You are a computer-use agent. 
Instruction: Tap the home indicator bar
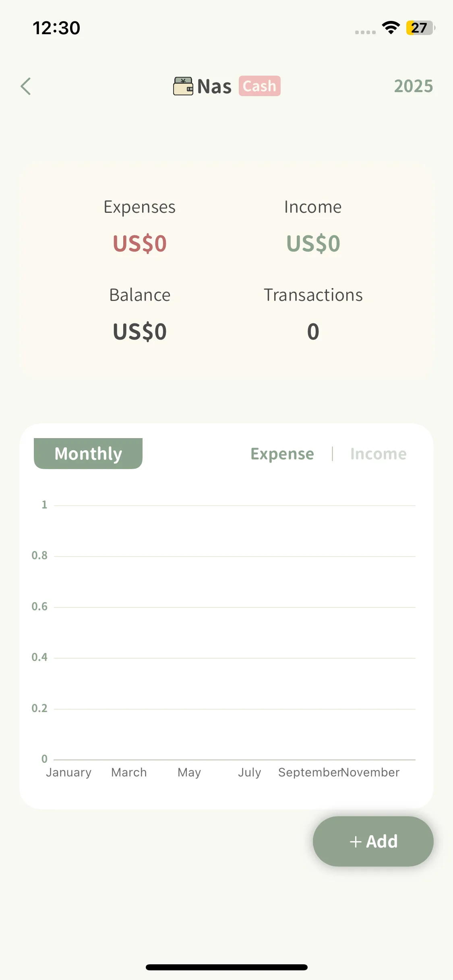pos(226,967)
